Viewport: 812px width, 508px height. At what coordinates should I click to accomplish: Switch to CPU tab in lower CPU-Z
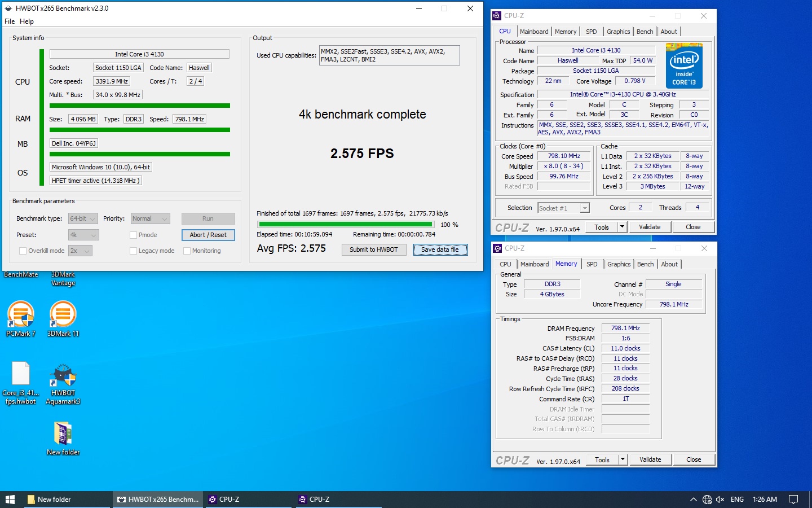[505, 264]
